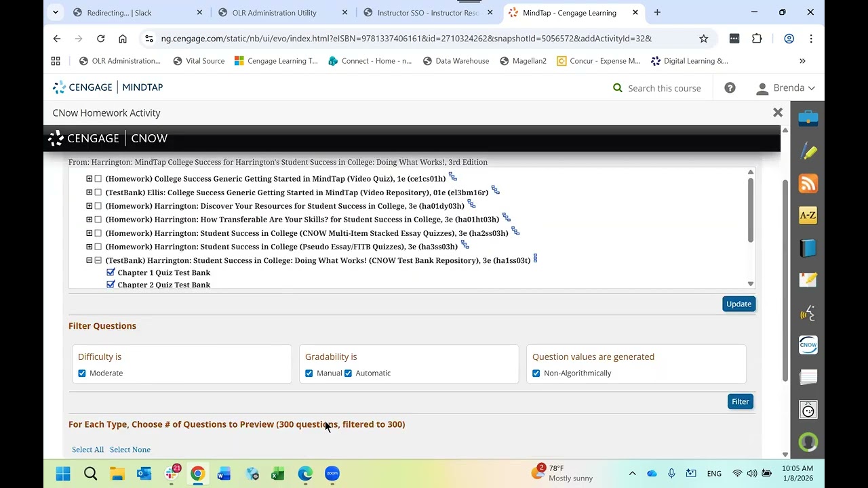Uncheck the Moderate difficulty filter
Viewport: 868px width, 488px height.
82,373
